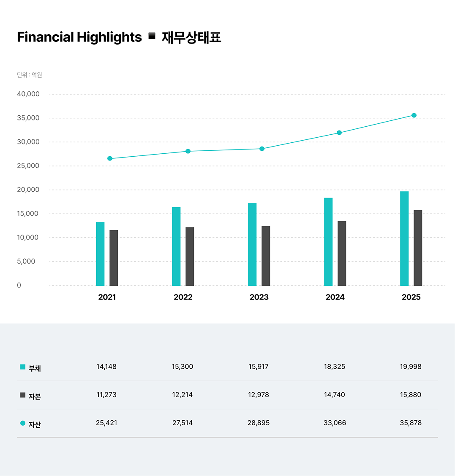Viewport: 455px width, 476px height.
Task: Click the 2024 year axis label
Action: 335,297
